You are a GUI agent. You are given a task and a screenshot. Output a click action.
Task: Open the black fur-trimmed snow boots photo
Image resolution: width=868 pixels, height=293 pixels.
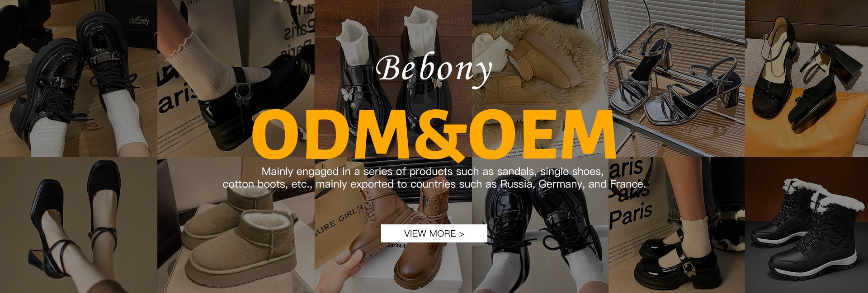point(807,225)
